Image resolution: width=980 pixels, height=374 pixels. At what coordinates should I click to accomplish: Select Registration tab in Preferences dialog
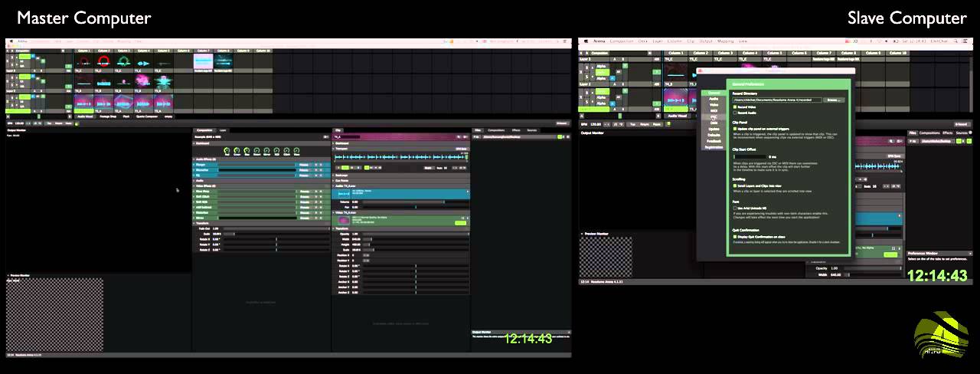pyautogui.click(x=712, y=146)
